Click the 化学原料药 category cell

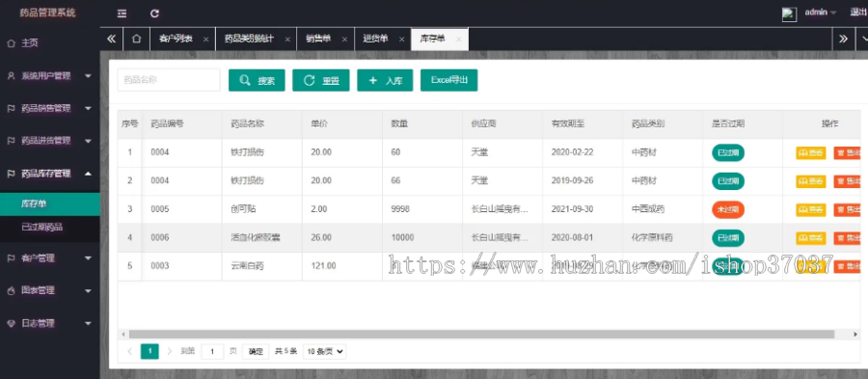click(x=663, y=238)
